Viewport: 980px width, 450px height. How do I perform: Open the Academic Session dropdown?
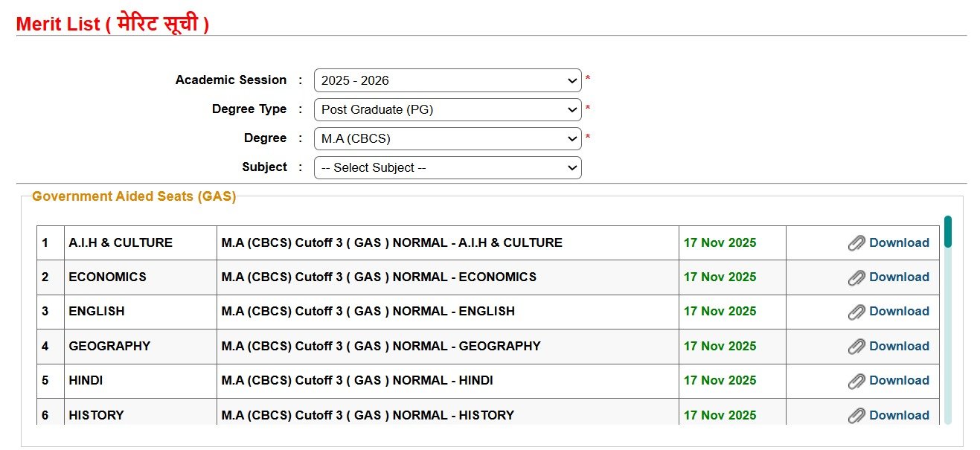(x=447, y=80)
